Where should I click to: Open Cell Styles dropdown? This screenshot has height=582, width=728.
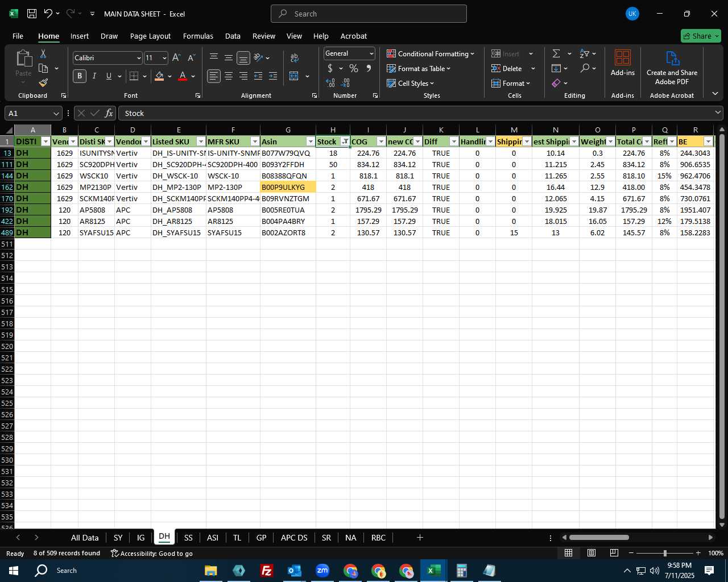pyautogui.click(x=411, y=83)
